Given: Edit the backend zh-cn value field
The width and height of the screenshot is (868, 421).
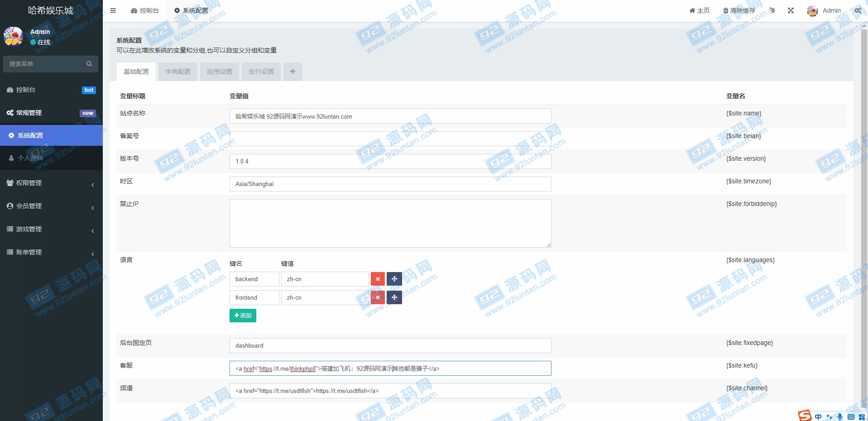Looking at the screenshot, I should pyautogui.click(x=325, y=279).
